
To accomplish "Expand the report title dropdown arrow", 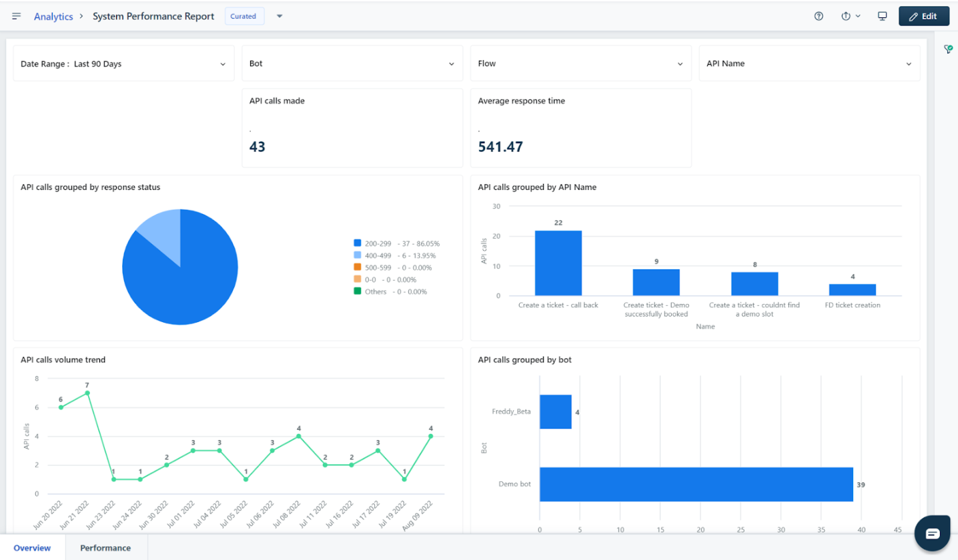I will [280, 17].
